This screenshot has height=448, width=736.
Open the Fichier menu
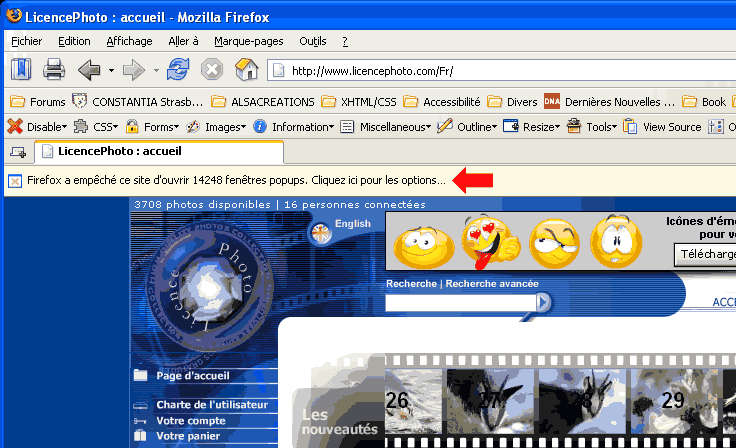(x=26, y=41)
